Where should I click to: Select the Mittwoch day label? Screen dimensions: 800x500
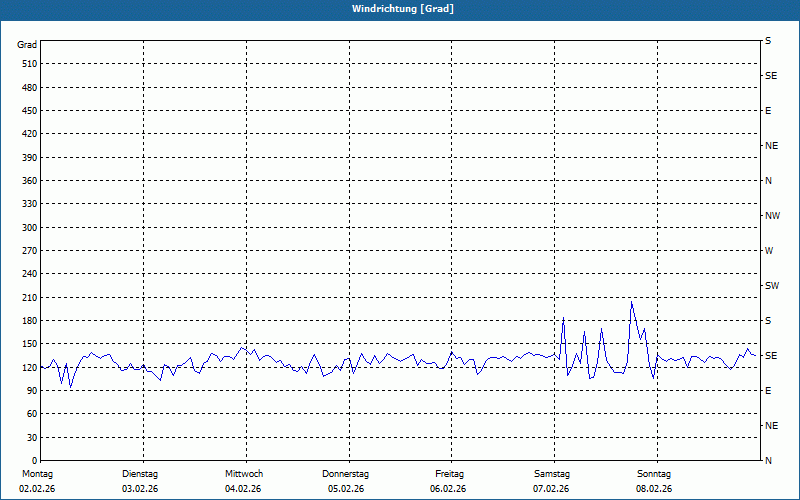[x=243, y=474]
